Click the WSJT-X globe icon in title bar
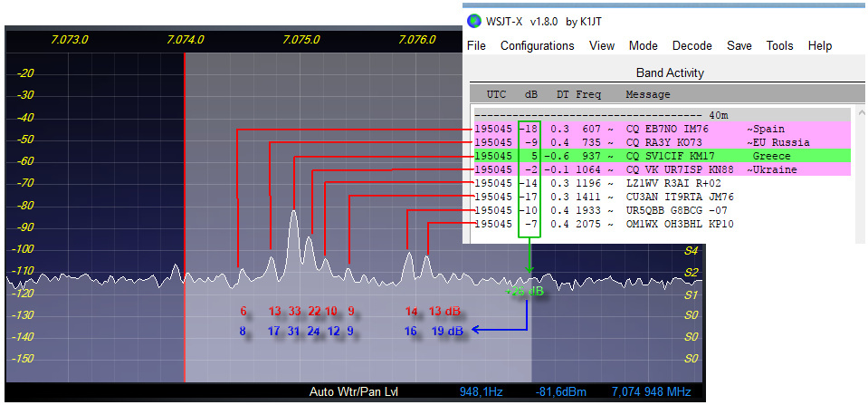The width and height of the screenshot is (868, 405). 473,21
